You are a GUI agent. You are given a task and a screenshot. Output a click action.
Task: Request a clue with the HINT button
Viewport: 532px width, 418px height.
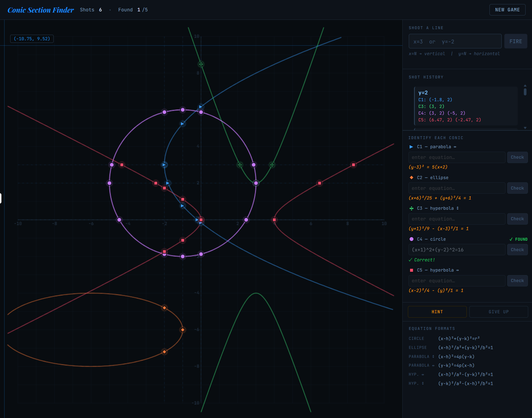437,312
